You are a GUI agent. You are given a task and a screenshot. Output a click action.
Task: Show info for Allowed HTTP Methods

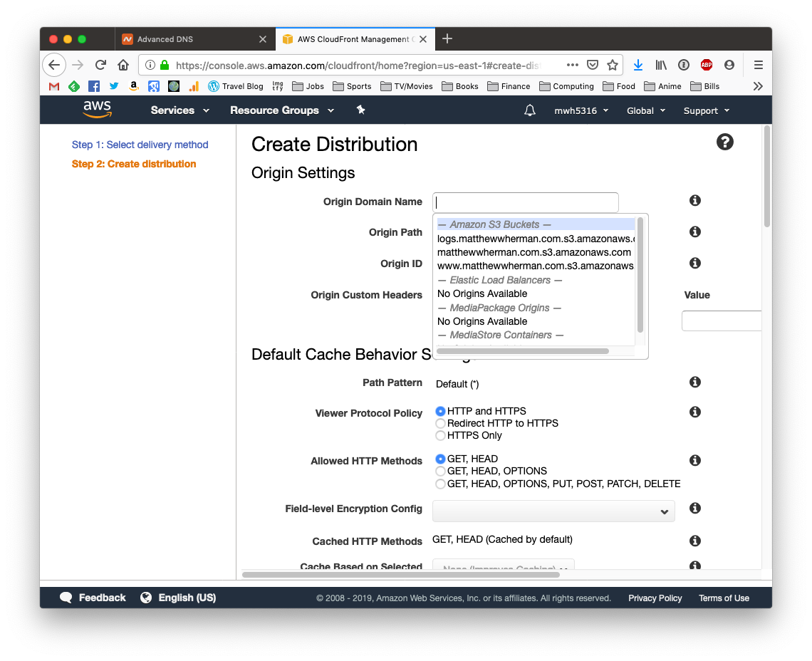coord(695,461)
